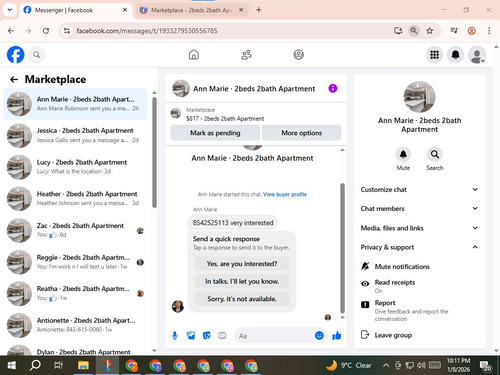The height and width of the screenshot is (375, 500).
Task: Open the Facebook logo home link
Action: click(15, 55)
